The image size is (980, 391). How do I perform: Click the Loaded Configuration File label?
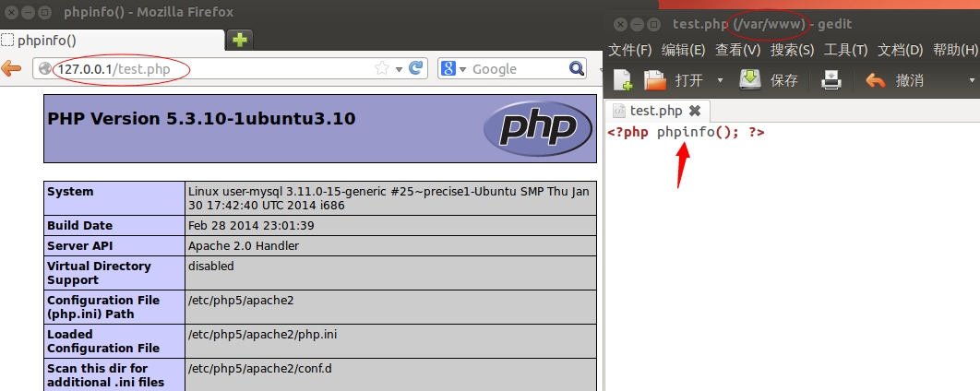[x=103, y=341]
